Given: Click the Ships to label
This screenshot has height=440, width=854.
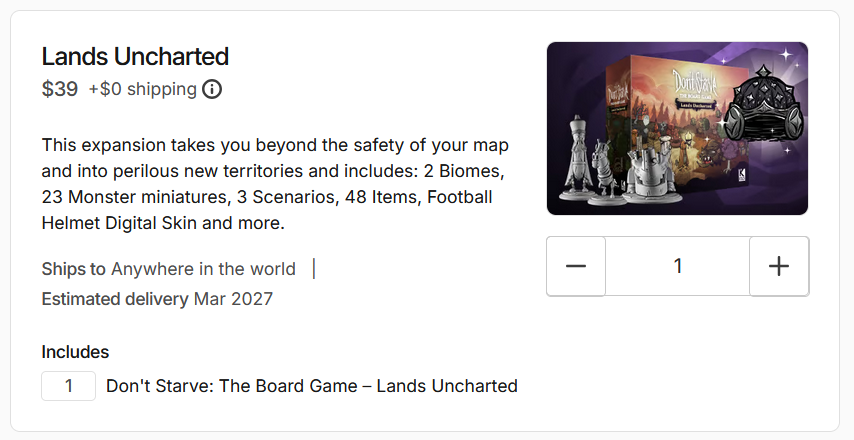Looking at the screenshot, I should [x=74, y=269].
